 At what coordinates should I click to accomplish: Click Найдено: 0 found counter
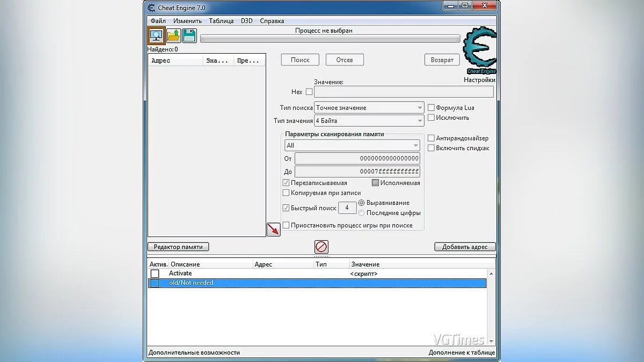pos(163,49)
